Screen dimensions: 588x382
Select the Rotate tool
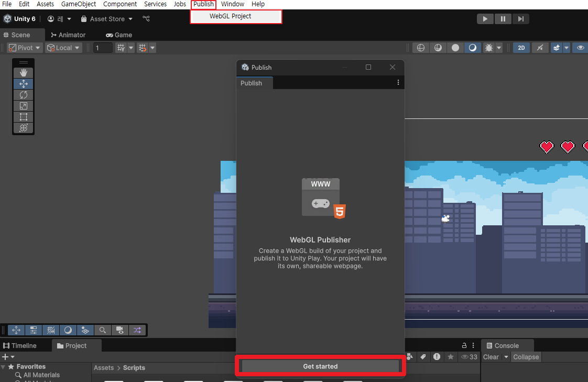(x=23, y=95)
